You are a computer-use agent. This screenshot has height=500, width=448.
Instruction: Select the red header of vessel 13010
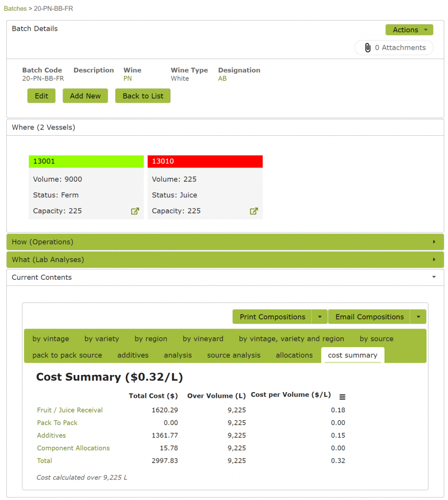point(205,161)
